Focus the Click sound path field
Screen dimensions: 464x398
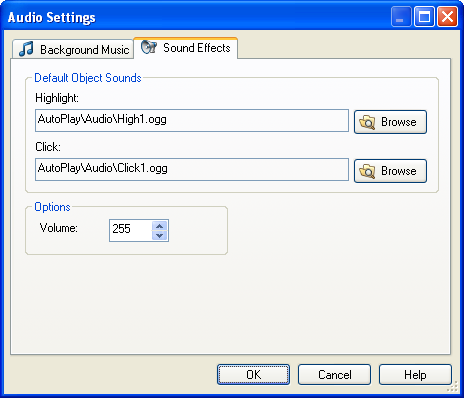click(192, 169)
